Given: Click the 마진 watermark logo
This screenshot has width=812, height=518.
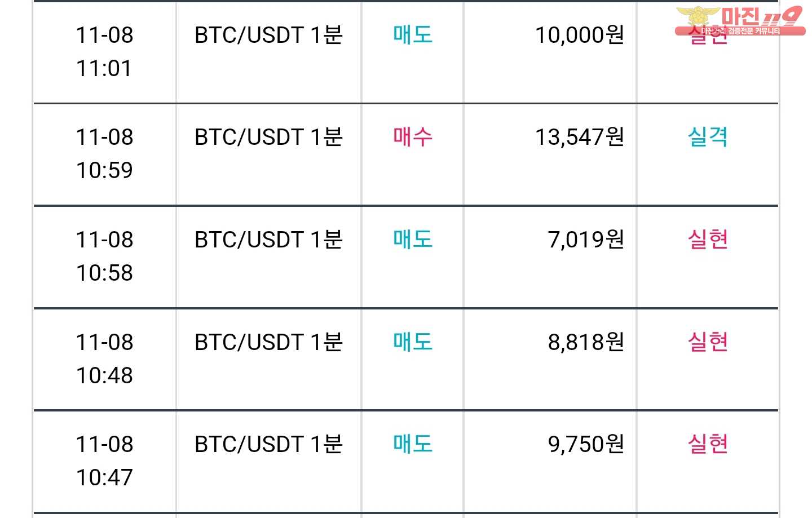Looking at the screenshot, I should coord(740,21).
